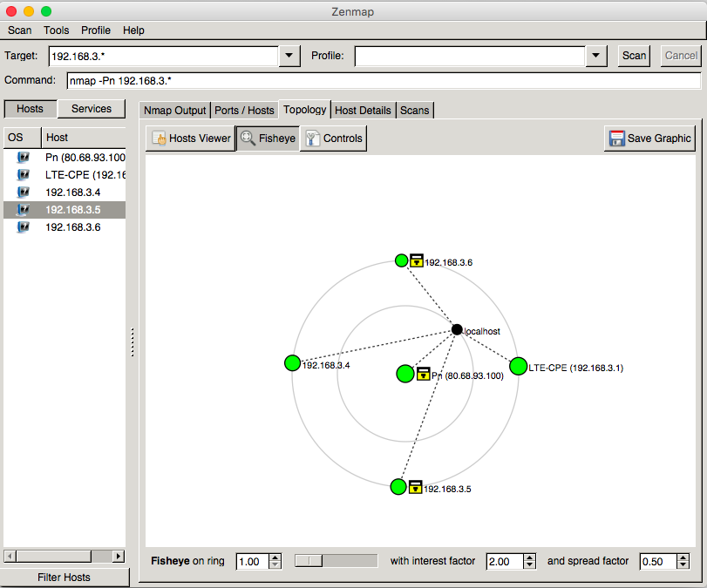Switch to the Services list view
Screen dimensions: 707x588
point(91,109)
